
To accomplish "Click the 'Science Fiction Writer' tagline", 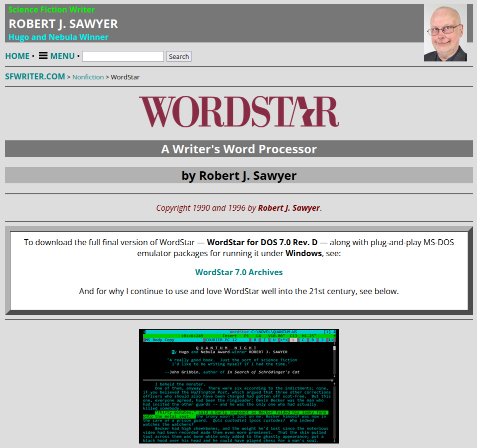I will click(x=51, y=9).
